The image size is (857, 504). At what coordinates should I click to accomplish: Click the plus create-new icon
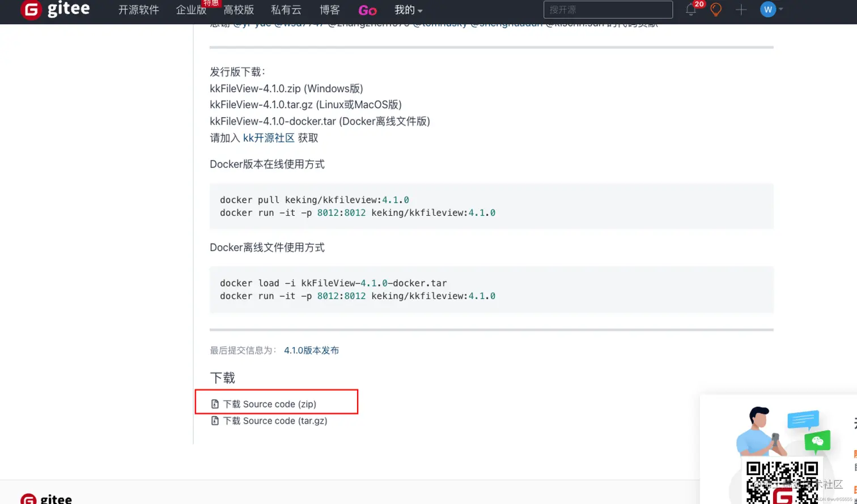(741, 10)
